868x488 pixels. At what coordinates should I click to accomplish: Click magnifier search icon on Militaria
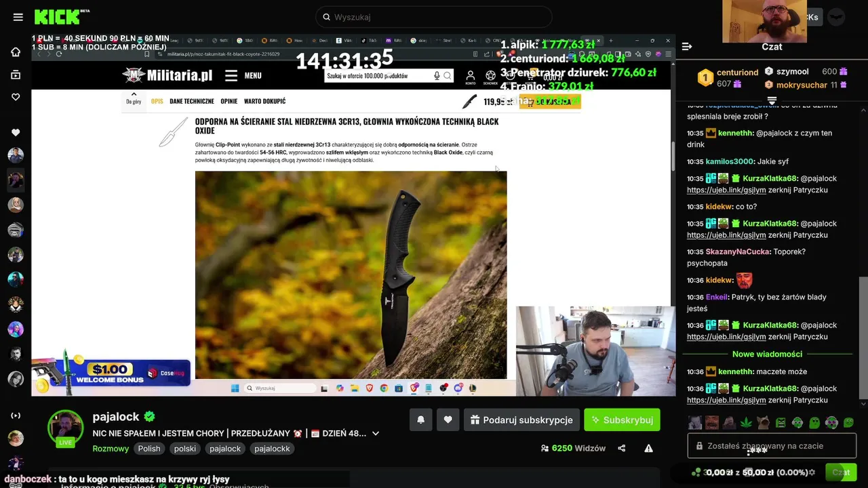[x=448, y=76]
